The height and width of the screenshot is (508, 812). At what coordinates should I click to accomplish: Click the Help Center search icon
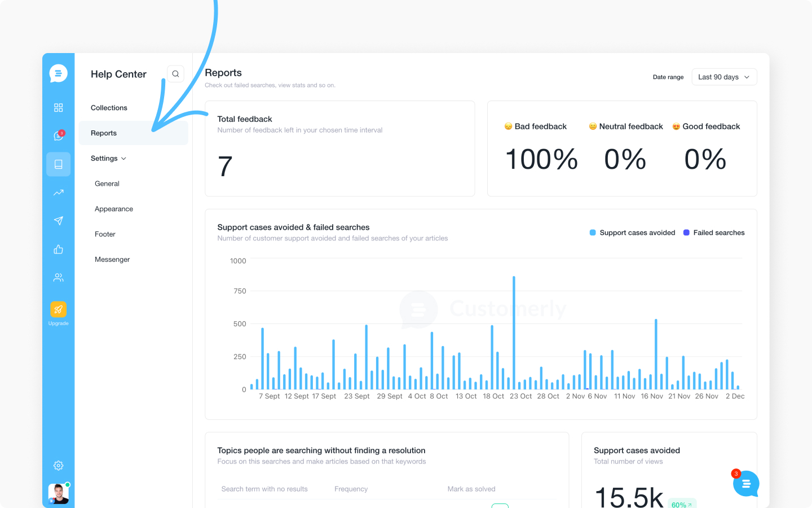pyautogui.click(x=175, y=74)
